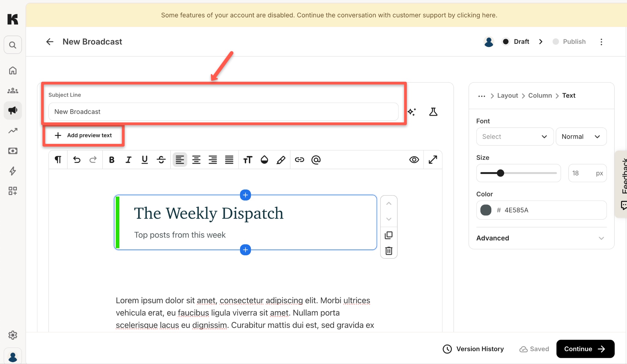Move the block up
Screen dimensions: 627x364
click(389, 204)
